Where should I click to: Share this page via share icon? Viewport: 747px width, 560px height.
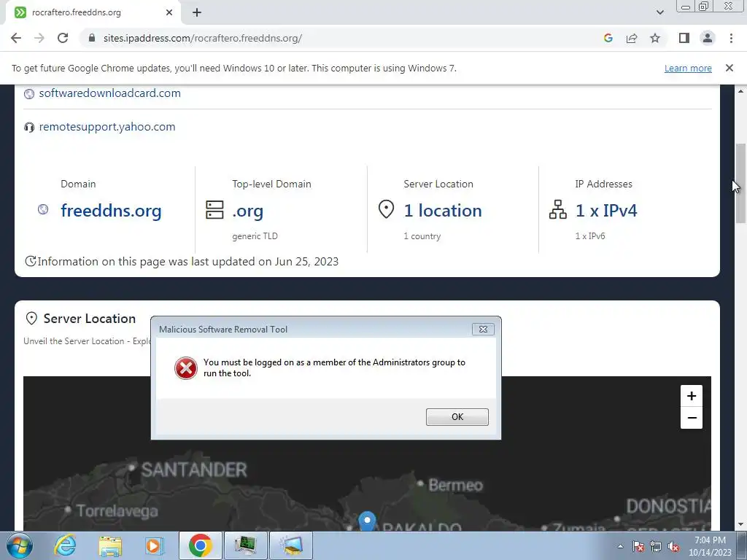tap(632, 38)
